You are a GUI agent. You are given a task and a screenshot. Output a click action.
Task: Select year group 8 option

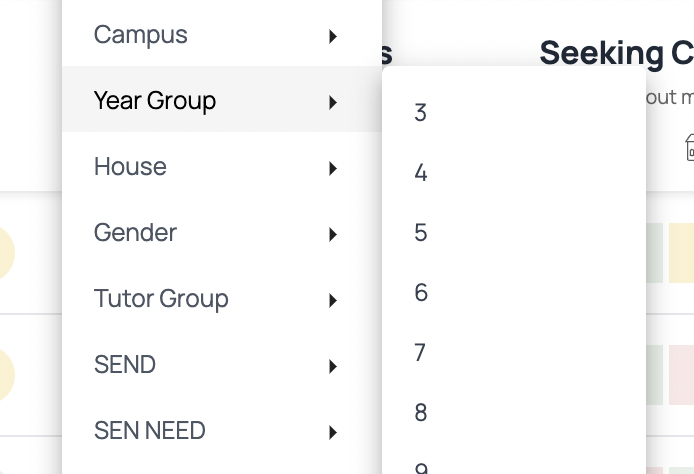(x=514, y=412)
